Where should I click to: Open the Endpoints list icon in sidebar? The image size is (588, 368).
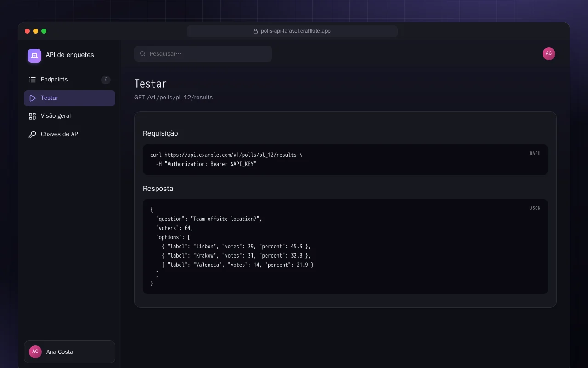tap(32, 80)
